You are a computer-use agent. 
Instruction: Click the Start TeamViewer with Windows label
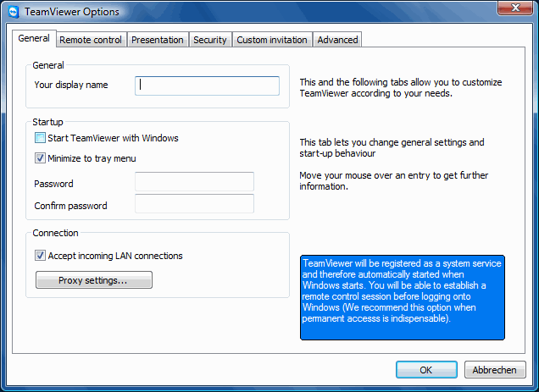[x=113, y=138]
